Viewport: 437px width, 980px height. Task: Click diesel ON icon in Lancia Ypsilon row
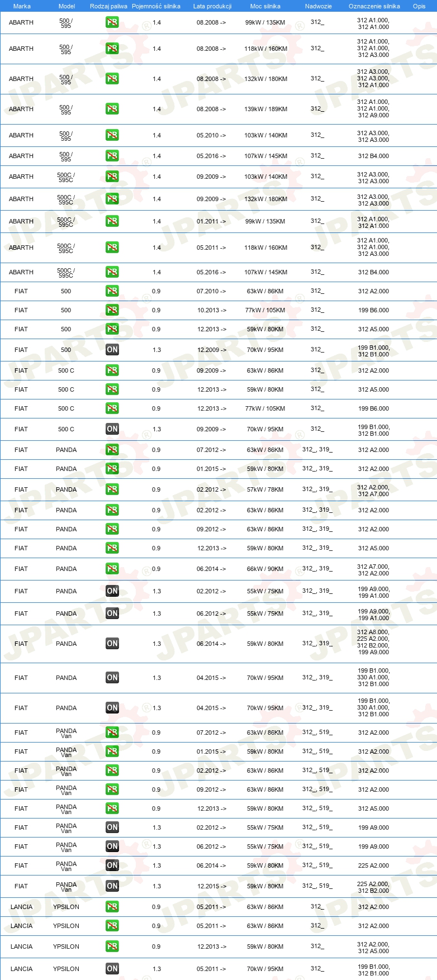112,969
